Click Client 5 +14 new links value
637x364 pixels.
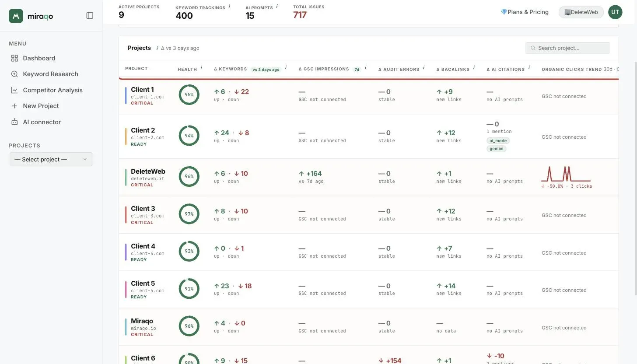(x=446, y=286)
